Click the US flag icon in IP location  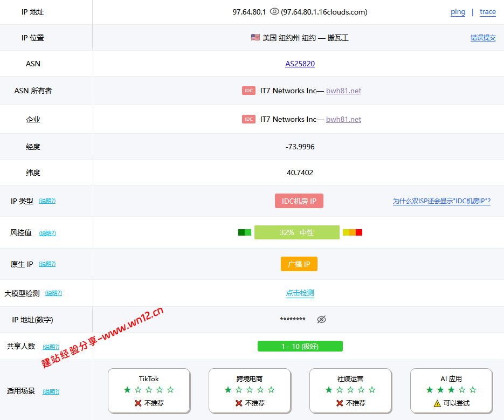[x=255, y=37]
